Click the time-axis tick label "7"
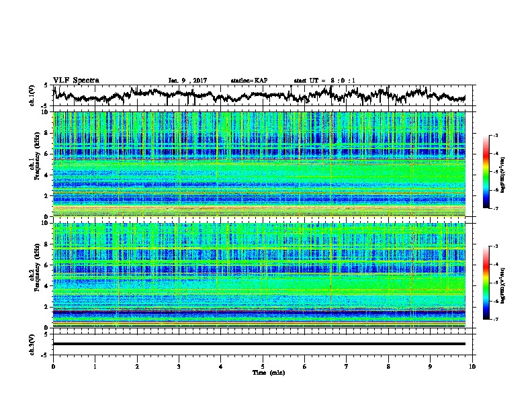Viewport: 532px width, 411px height. 347,367
